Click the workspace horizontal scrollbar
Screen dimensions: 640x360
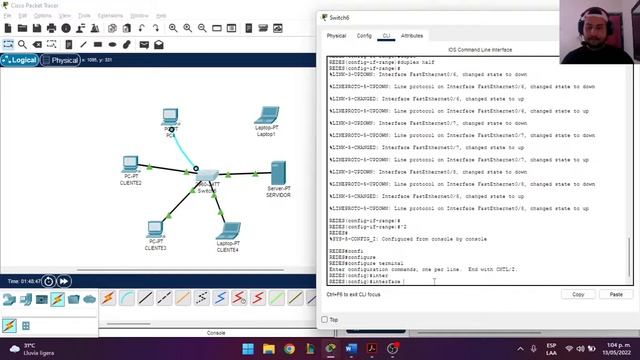(180, 270)
